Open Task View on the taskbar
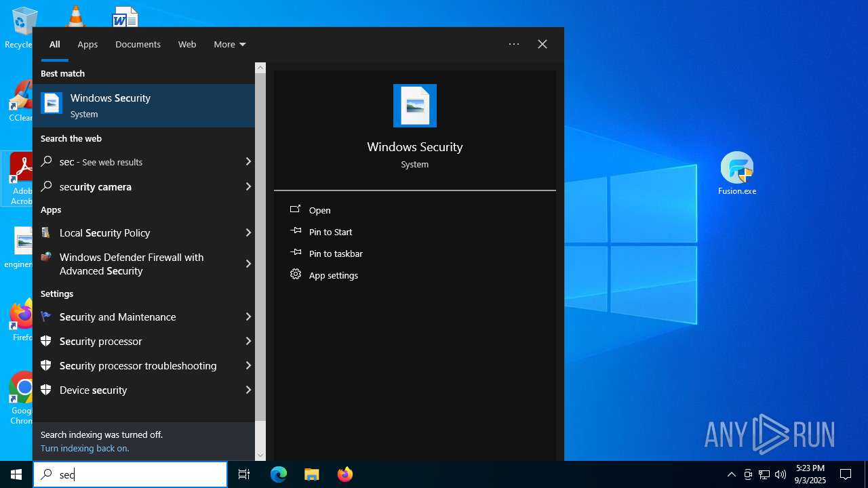The height and width of the screenshot is (488, 868). pos(244,474)
